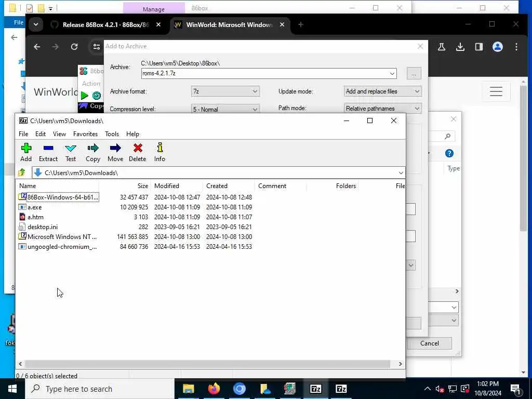Viewport: 532px width, 399px height.
Task: Click the Info toolbar icon
Action: 159,152
